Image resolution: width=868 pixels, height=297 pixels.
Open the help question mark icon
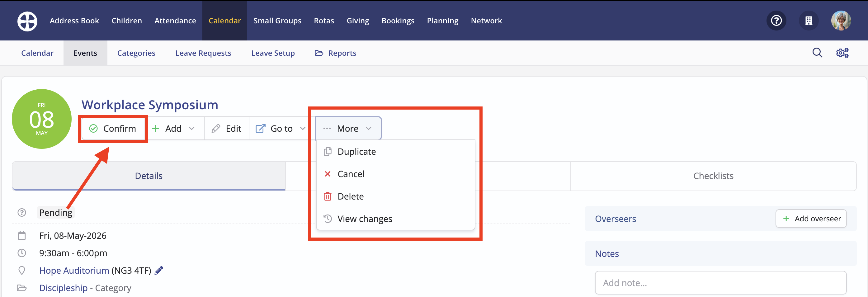[x=776, y=21]
